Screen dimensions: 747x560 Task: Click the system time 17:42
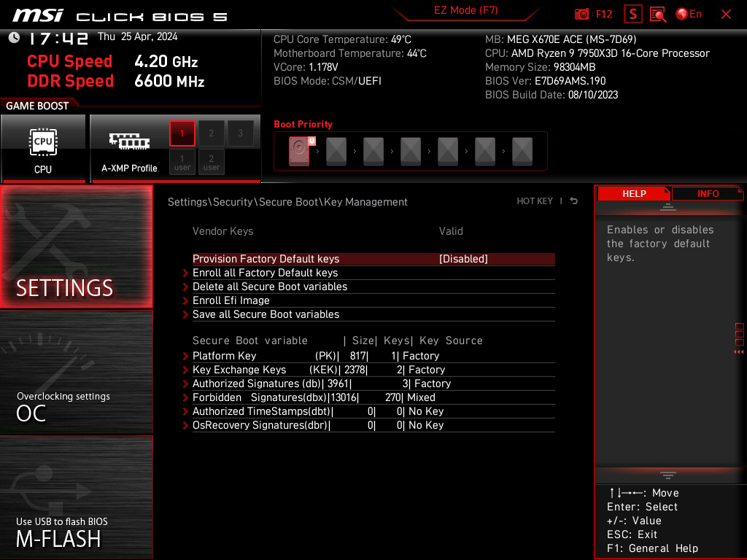(58, 38)
